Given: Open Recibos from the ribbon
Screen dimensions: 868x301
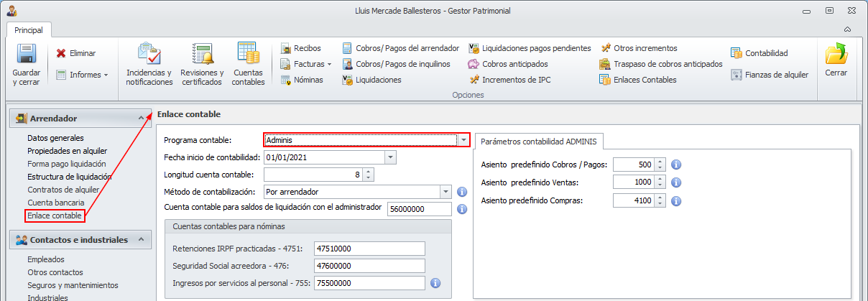Looking at the screenshot, I should click(x=301, y=48).
